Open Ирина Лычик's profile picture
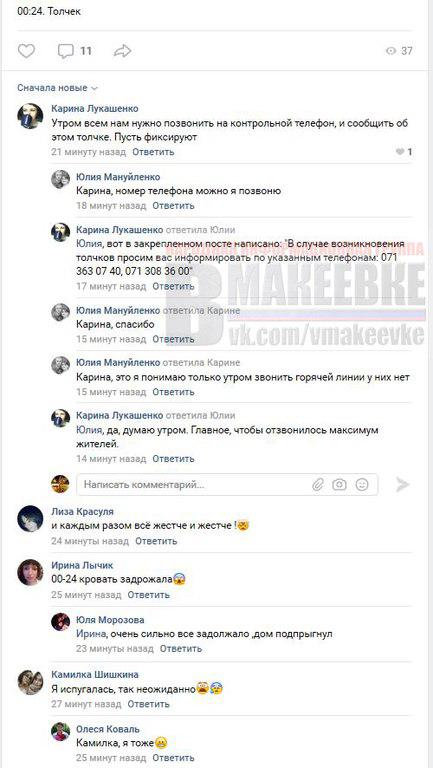Screen dimensions: 433x768 (x=30, y=572)
